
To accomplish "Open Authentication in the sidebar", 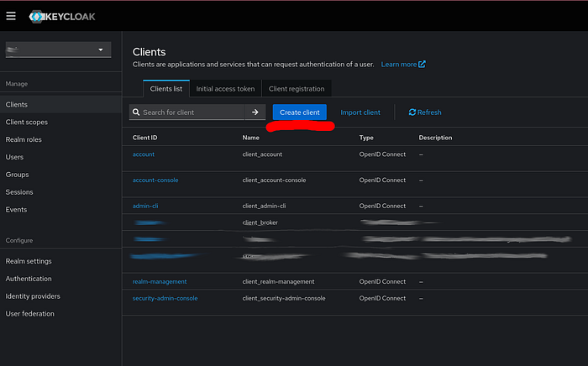I will [60, 279].
